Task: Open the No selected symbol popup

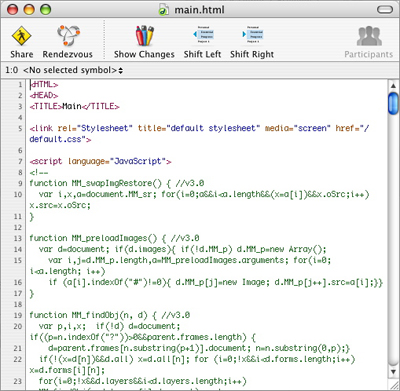Action: [73, 70]
